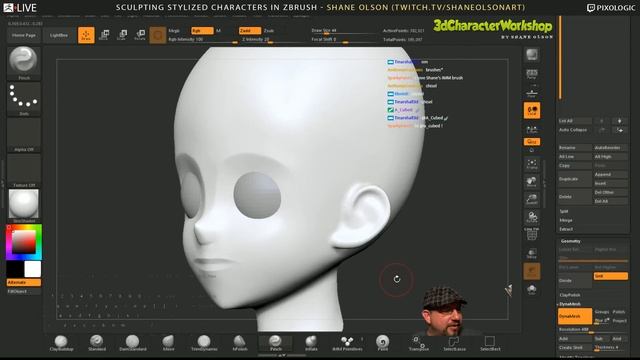The height and width of the screenshot is (360, 640).
Task: Toggle the orange Local symmetry button
Action: tap(532, 111)
